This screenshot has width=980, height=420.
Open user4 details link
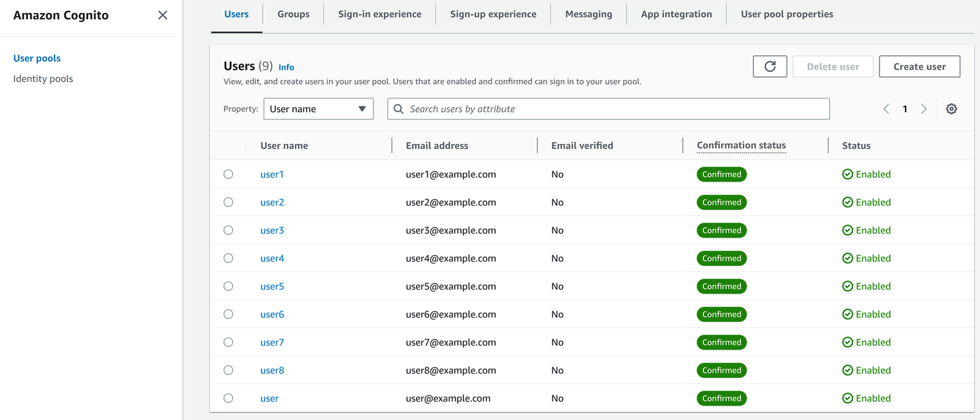coord(272,258)
